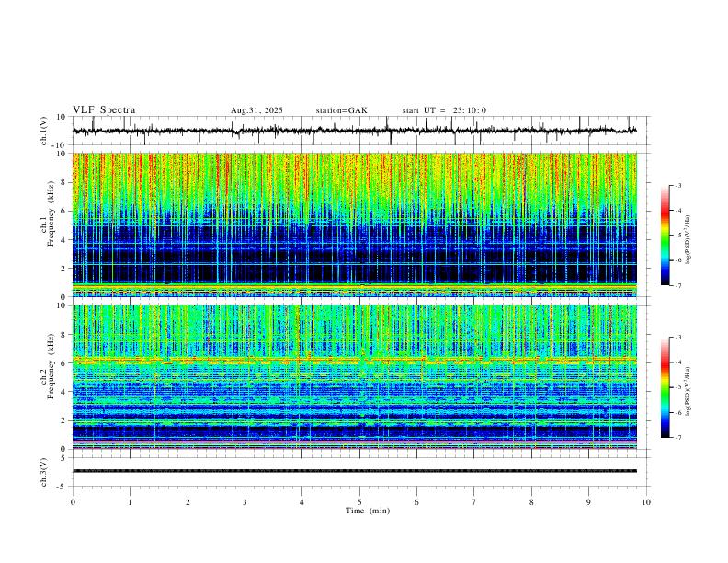Click the date label "Aug.31, 2025"
This screenshot has height=563, width=728.
256,110
